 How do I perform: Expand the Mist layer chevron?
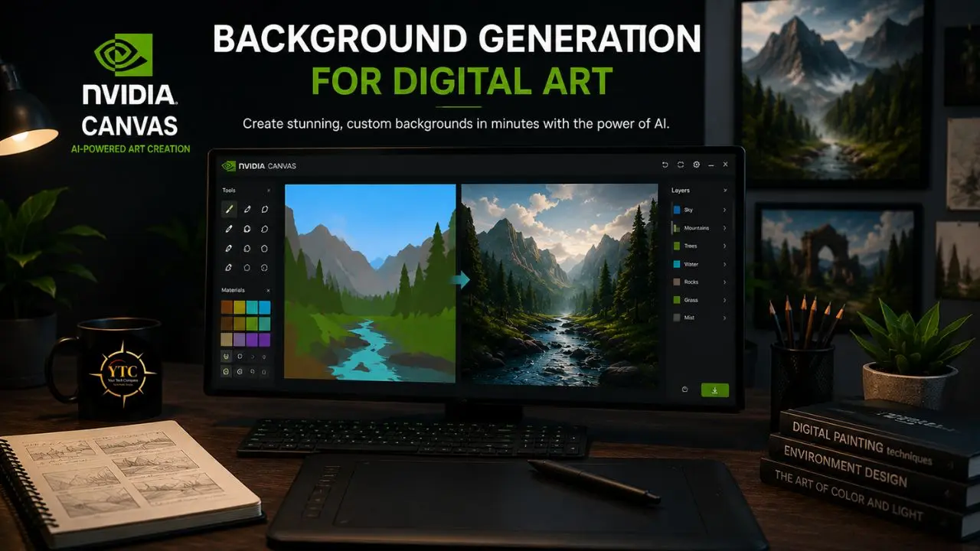(x=724, y=317)
